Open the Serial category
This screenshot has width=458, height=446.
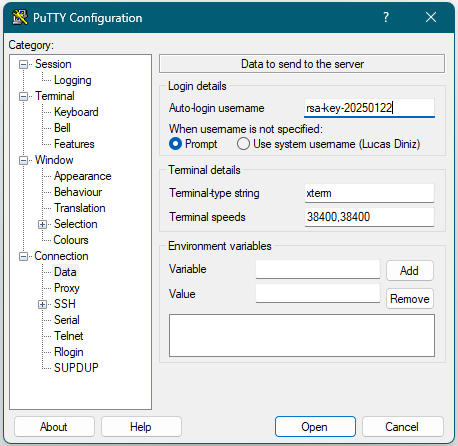click(x=67, y=320)
